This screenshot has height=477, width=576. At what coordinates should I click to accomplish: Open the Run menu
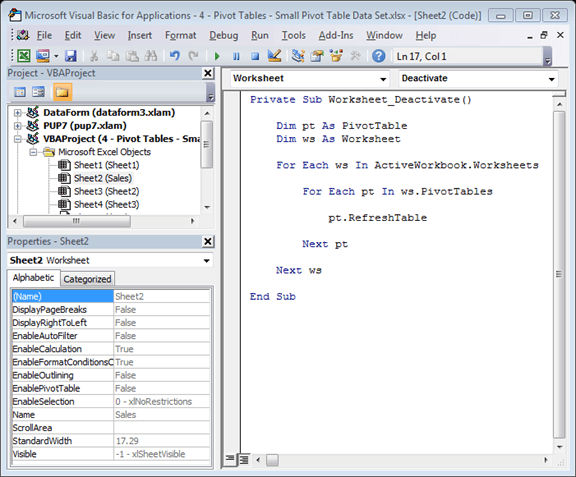click(260, 35)
